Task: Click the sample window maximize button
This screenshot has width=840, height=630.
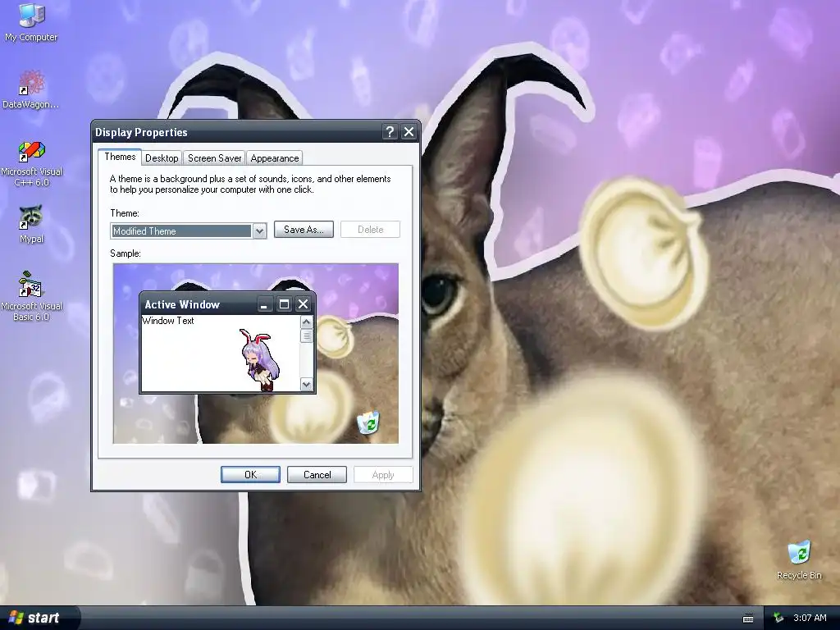Action: click(284, 304)
